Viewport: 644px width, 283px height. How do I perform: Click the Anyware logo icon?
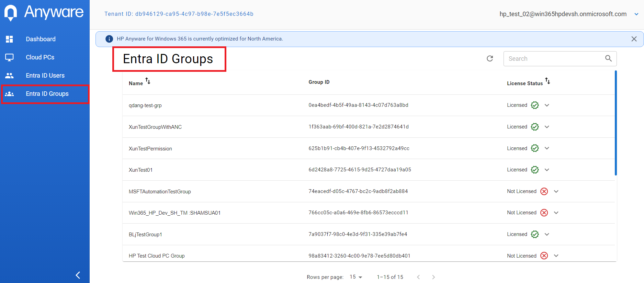coord(11,13)
